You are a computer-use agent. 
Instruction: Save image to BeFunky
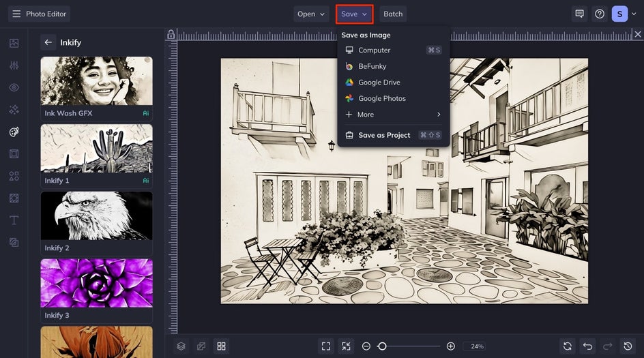(393, 66)
